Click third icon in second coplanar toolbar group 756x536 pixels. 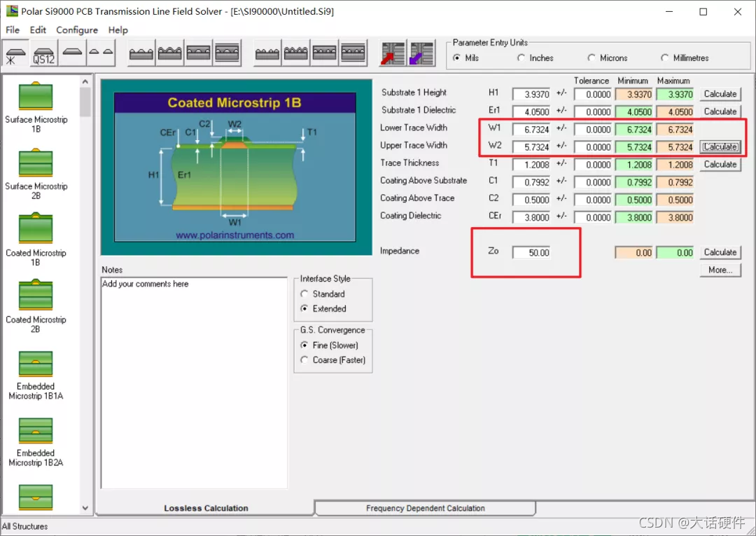pos(324,53)
